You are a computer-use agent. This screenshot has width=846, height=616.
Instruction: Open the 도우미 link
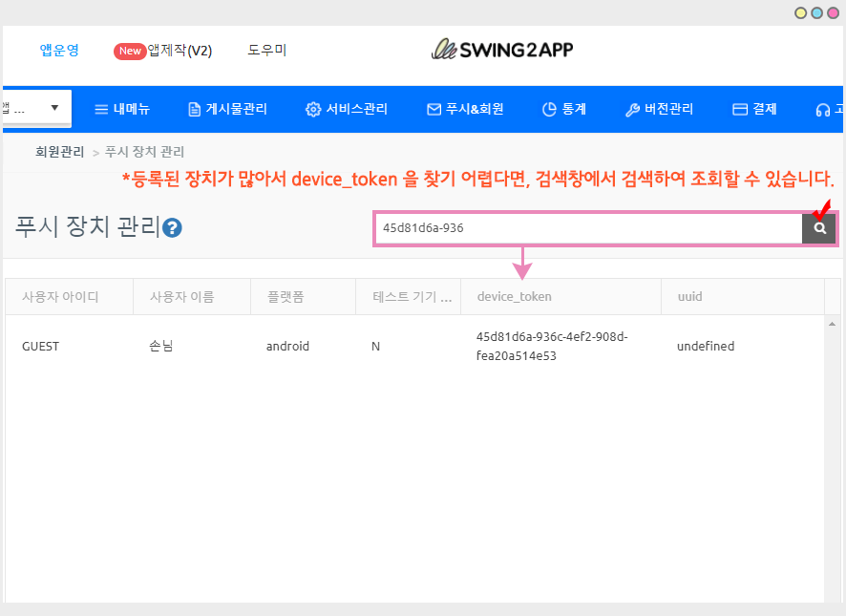tap(266, 51)
